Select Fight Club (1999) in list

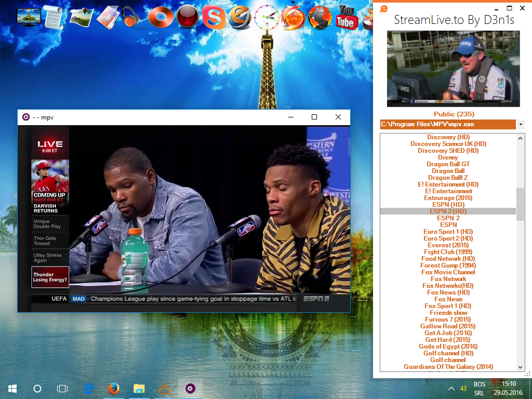[x=448, y=252]
